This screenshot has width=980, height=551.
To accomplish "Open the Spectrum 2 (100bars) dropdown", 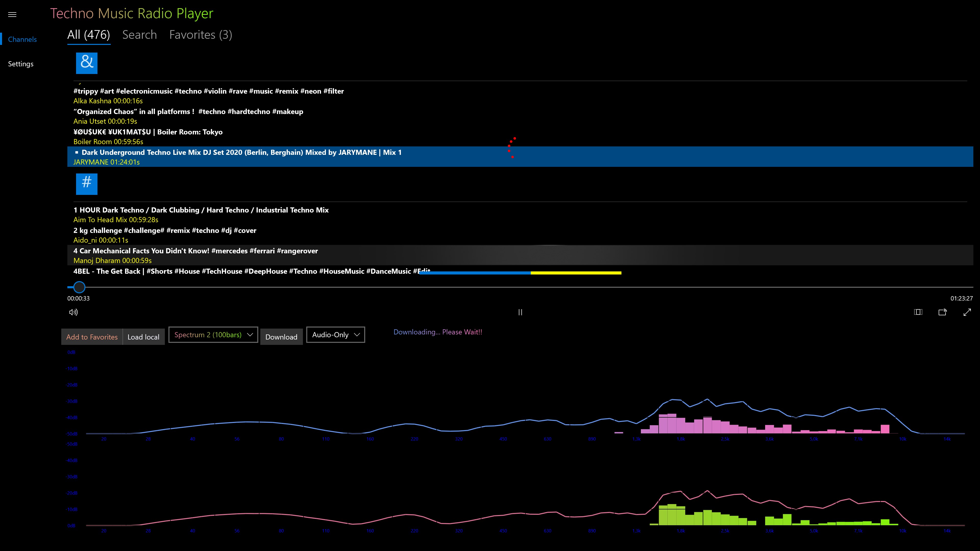I will click(x=213, y=335).
